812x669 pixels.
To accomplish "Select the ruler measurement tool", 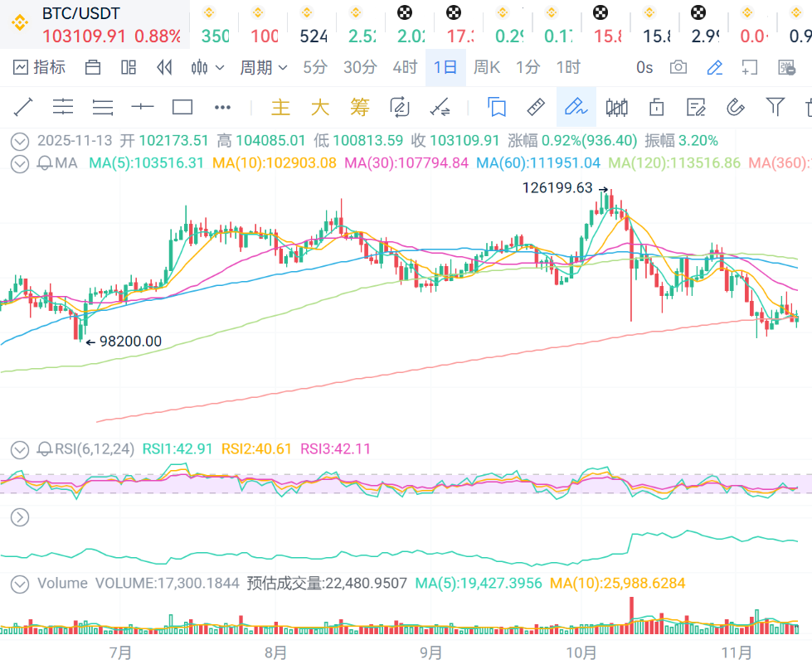I will [536, 107].
